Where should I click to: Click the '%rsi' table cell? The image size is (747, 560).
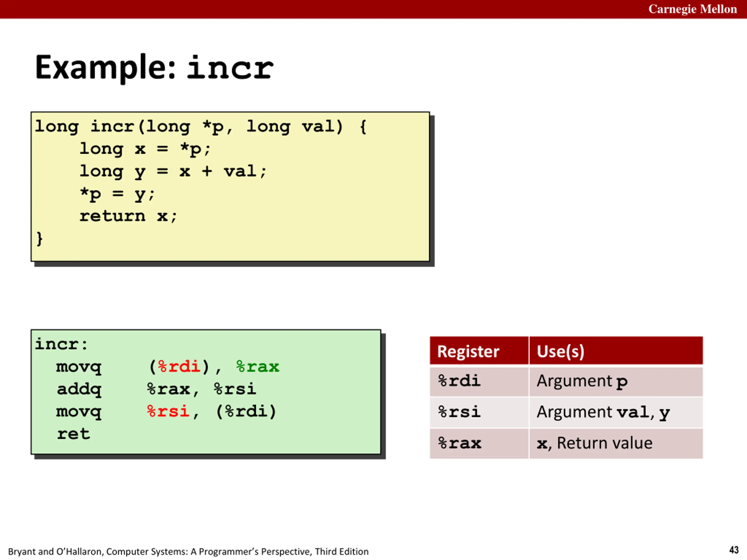pyautogui.click(x=479, y=412)
